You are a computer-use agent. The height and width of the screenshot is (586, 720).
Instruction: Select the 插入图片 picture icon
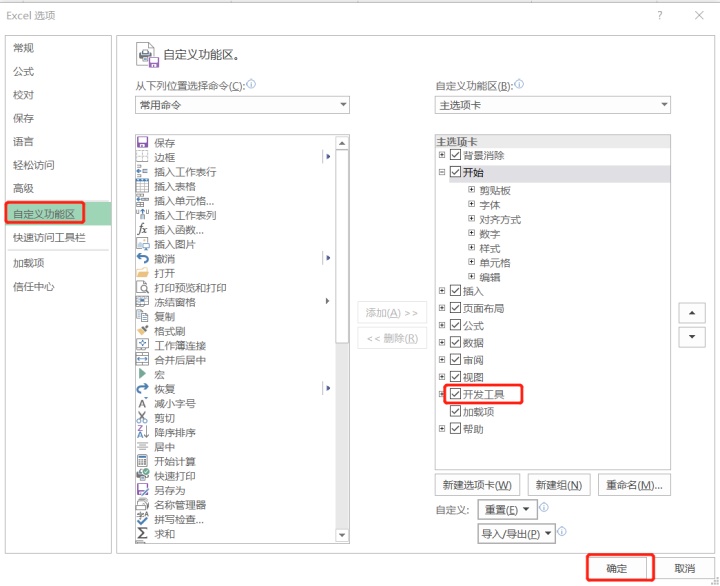(x=142, y=244)
